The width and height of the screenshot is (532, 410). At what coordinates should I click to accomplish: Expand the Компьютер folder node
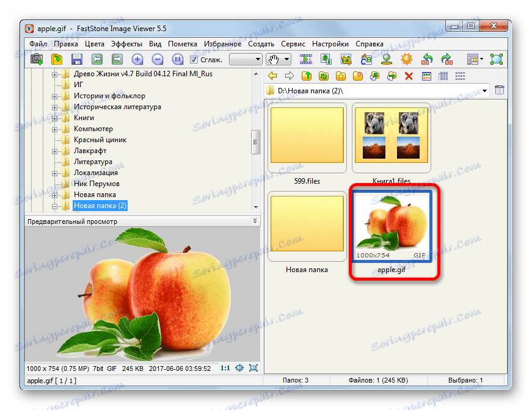pos(54,129)
